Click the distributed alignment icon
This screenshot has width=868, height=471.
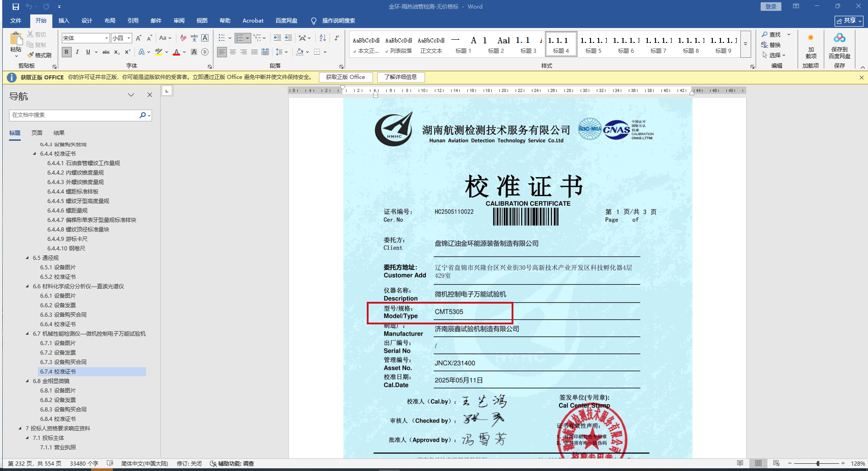(x=265, y=52)
